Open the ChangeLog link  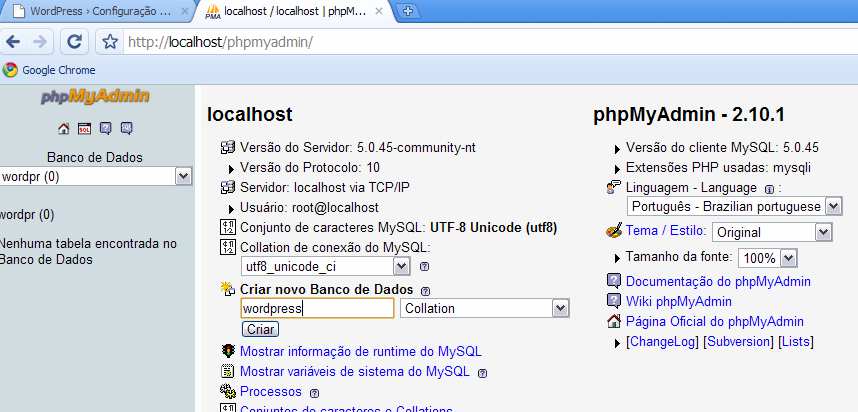tap(663, 341)
